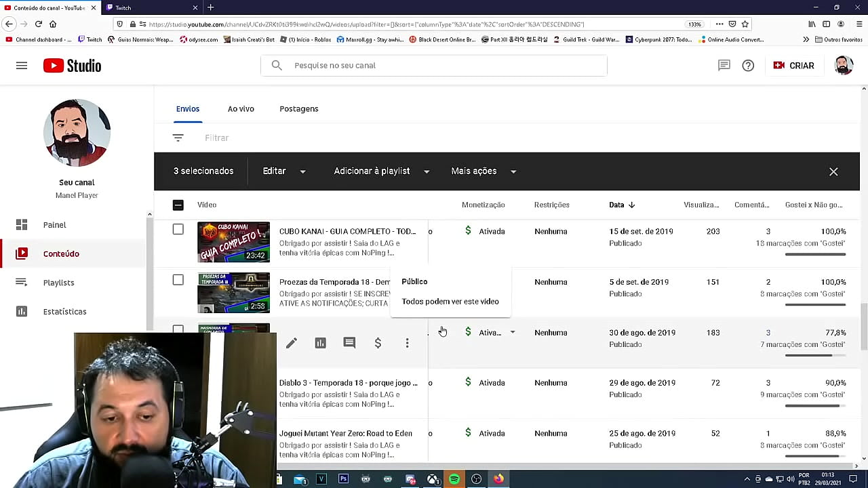Open comments for the hovered video

click(x=349, y=343)
